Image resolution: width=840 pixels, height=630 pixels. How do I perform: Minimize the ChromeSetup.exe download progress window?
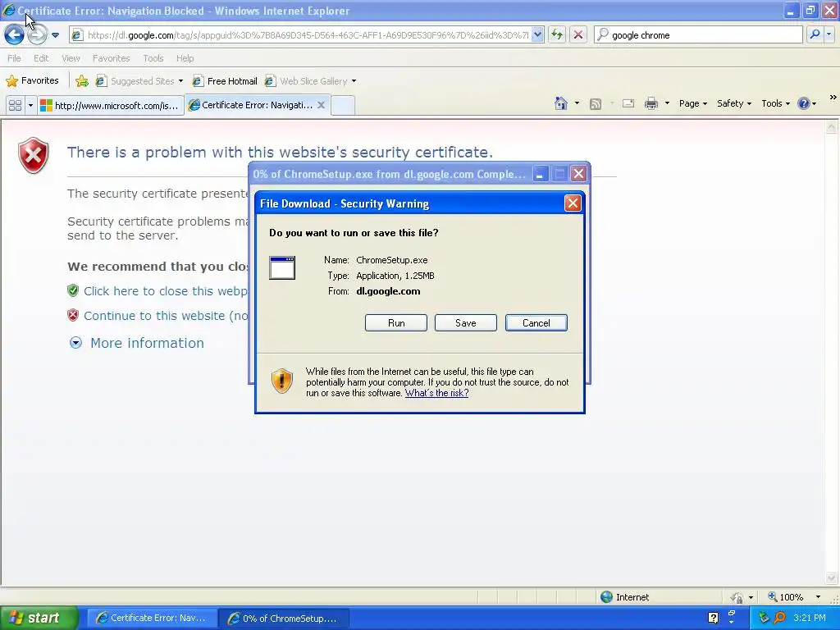tap(540, 174)
